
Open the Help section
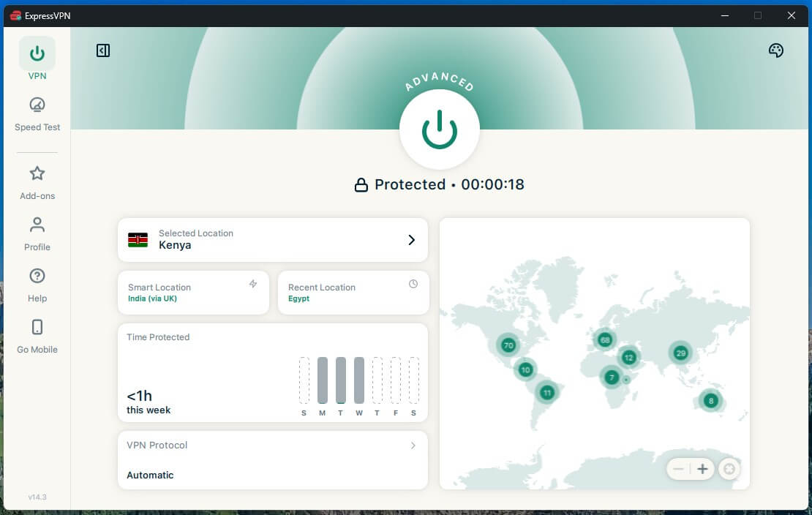[37, 285]
